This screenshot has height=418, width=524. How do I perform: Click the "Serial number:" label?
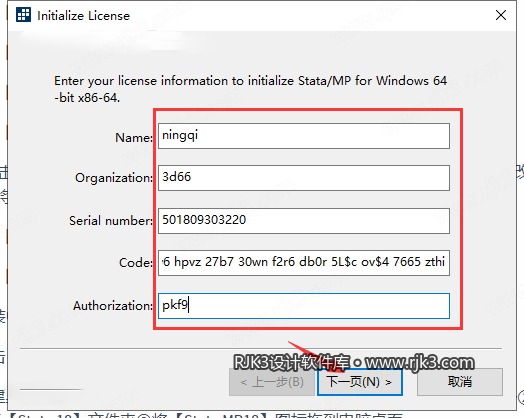click(x=111, y=221)
